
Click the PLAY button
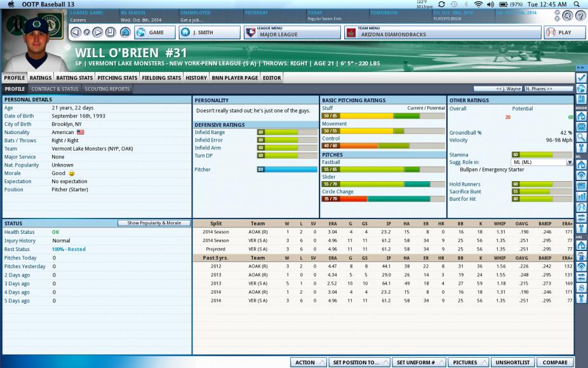click(x=565, y=32)
